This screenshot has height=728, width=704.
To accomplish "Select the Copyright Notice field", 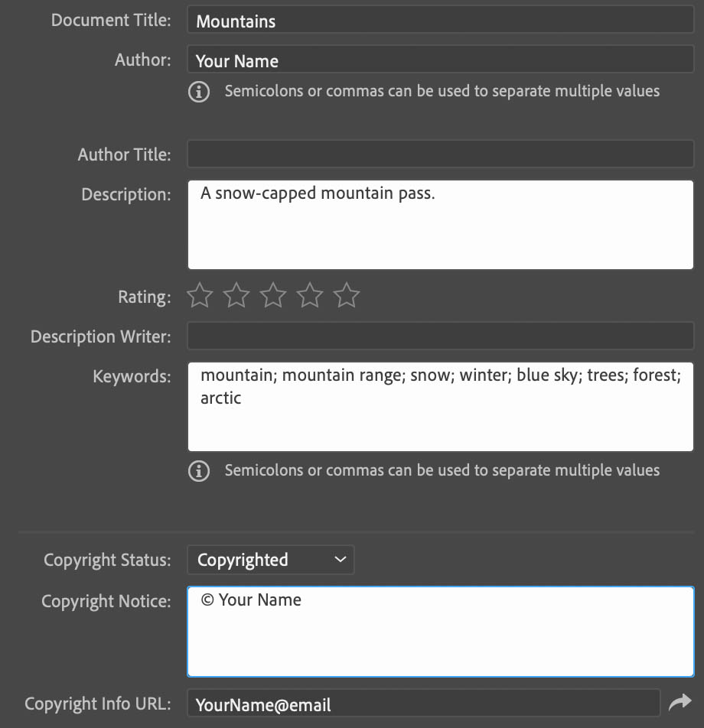I will tap(440, 631).
